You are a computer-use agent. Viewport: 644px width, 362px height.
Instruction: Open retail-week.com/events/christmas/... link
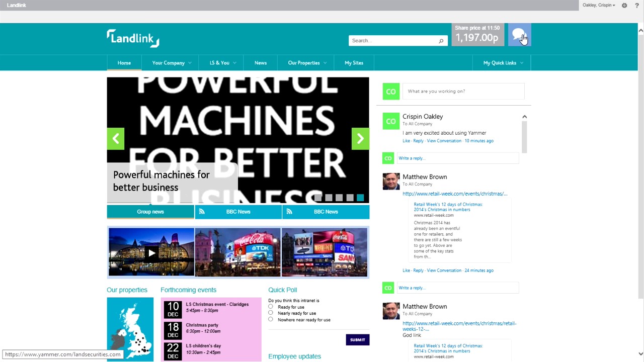(455, 194)
